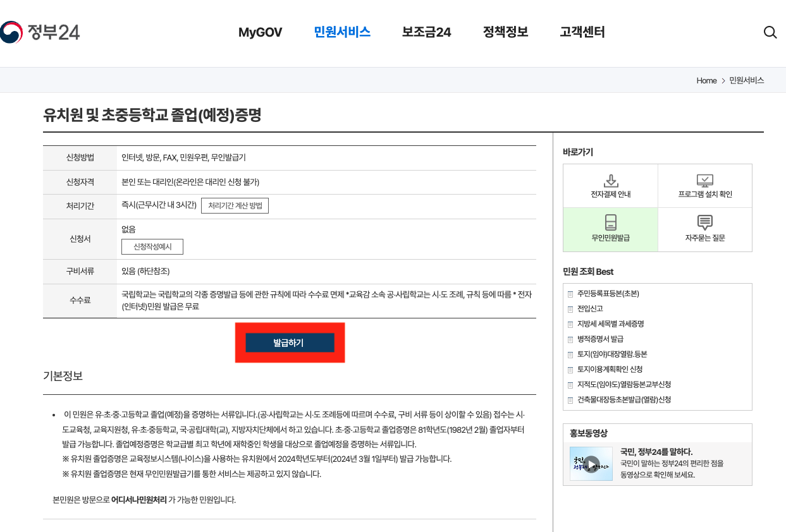The image size is (786, 532).
Task: Click the 전자결제 안내 download icon
Action: coord(610,179)
